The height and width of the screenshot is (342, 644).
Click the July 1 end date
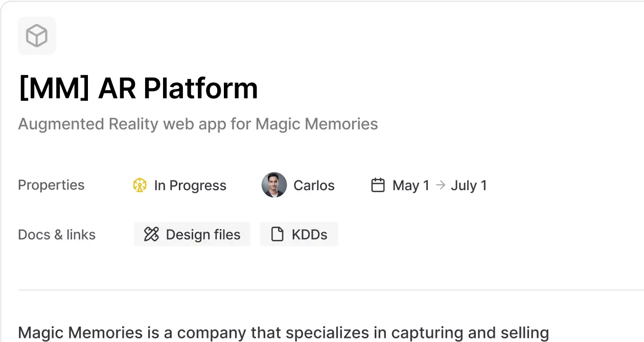469,185
